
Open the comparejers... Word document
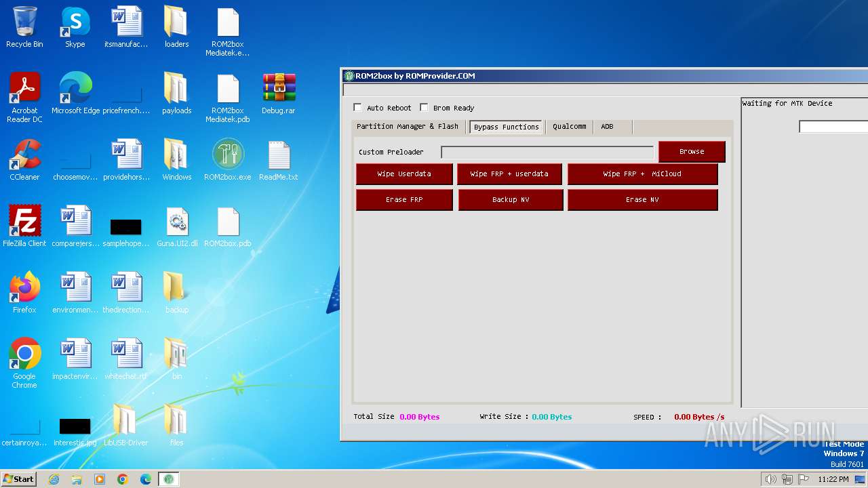(x=75, y=226)
